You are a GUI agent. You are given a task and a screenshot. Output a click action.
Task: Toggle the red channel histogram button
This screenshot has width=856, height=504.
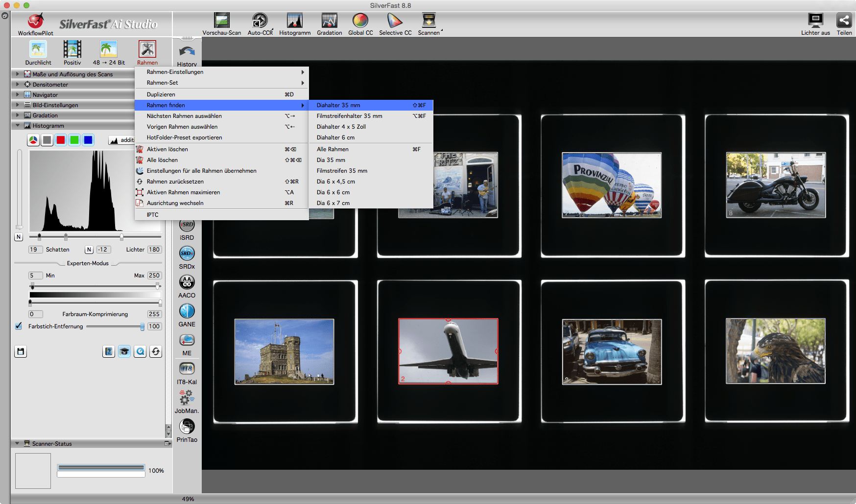pyautogui.click(x=61, y=140)
